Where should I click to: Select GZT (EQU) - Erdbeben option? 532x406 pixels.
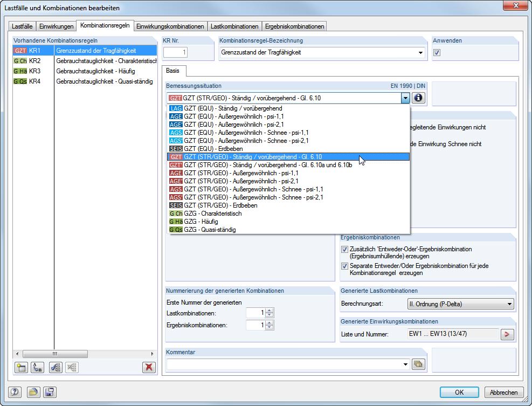(288, 149)
